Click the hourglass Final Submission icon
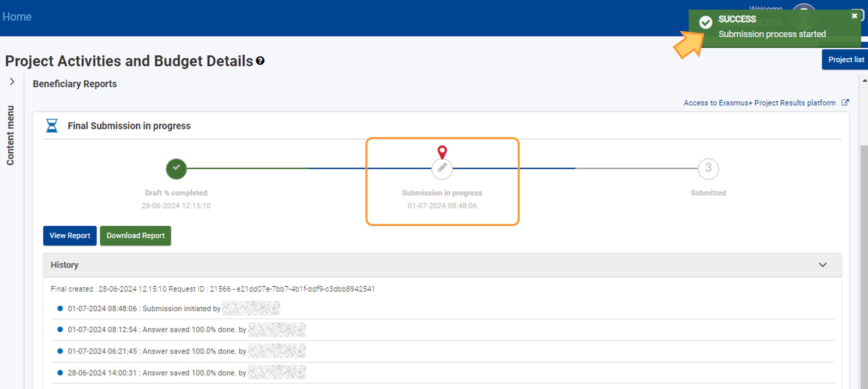This screenshot has height=389, width=868. (52, 126)
